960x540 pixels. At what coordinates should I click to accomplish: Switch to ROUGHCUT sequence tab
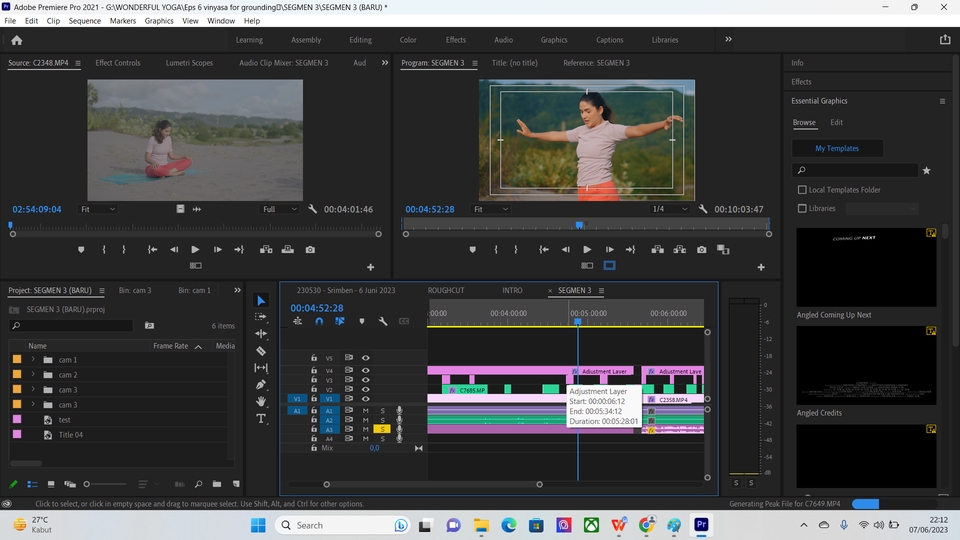pos(446,290)
